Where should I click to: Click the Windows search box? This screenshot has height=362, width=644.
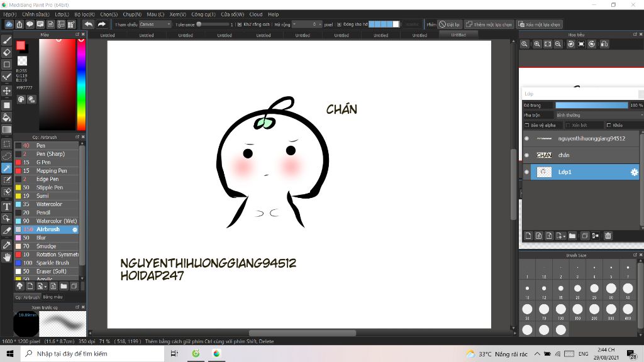[x=92, y=353]
